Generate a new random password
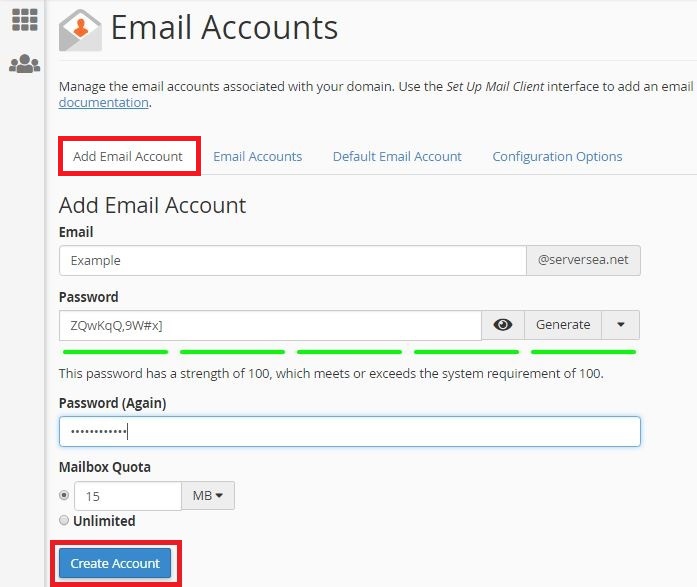697x587 pixels. [x=563, y=325]
